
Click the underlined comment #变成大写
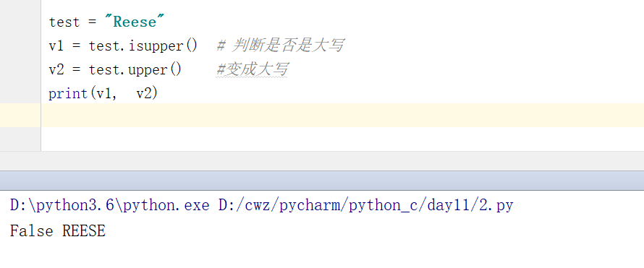point(252,69)
